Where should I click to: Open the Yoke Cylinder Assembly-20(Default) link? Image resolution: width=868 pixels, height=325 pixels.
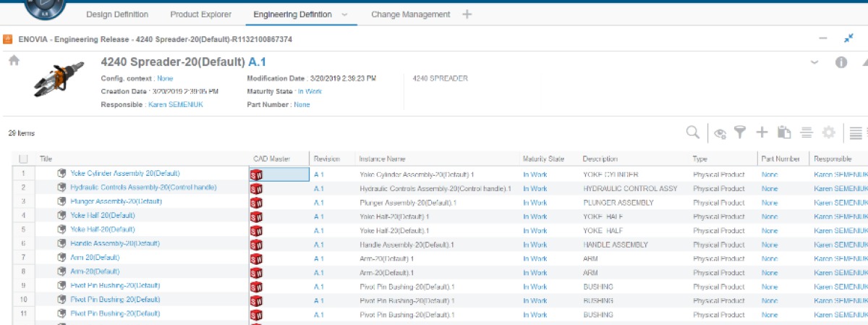pyautogui.click(x=124, y=174)
